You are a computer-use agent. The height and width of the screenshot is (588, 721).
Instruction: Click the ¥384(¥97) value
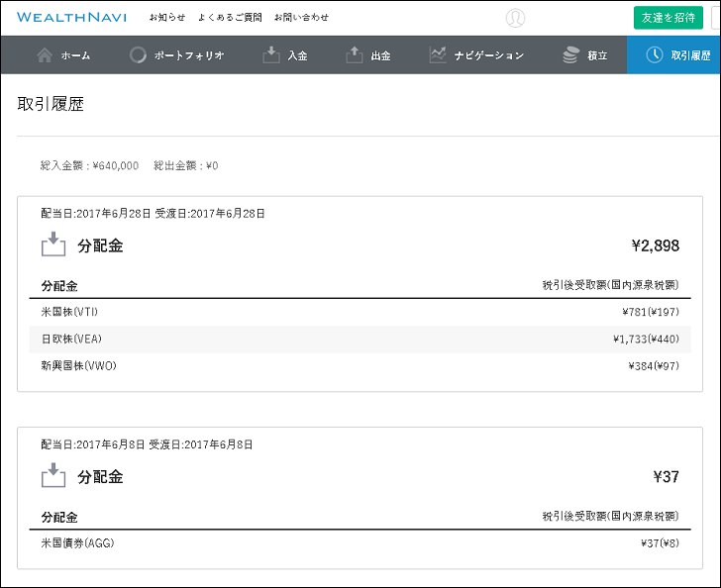pyautogui.click(x=654, y=366)
